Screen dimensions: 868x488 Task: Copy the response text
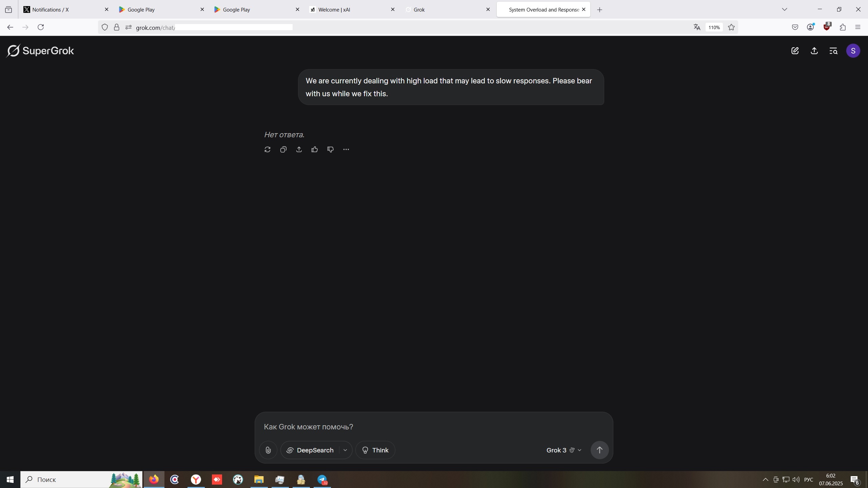point(283,149)
